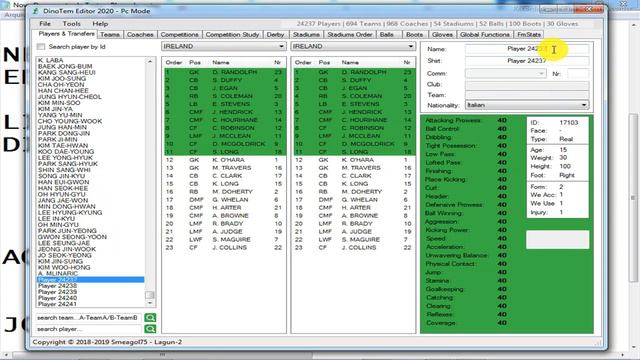The height and width of the screenshot is (360, 640).
Task: Switch to the Global Functions tab
Action: pyautogui.click(x=485, y=35)
